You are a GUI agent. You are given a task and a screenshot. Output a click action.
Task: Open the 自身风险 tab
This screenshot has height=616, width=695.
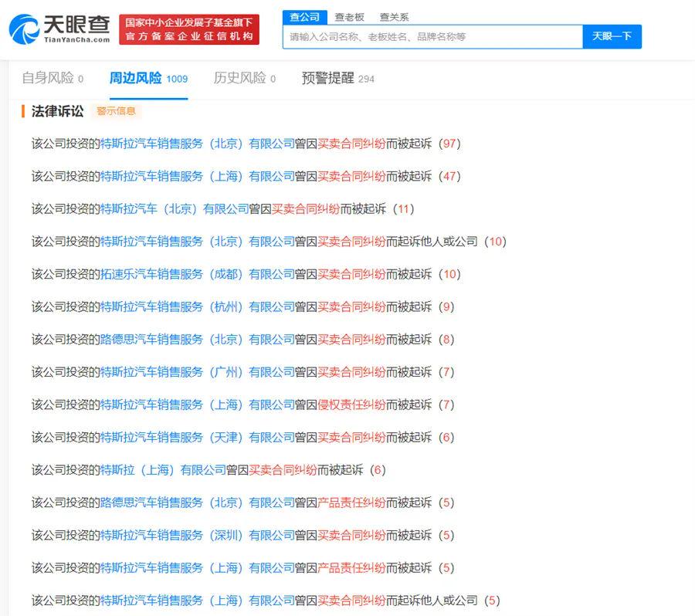coord(53,79)
